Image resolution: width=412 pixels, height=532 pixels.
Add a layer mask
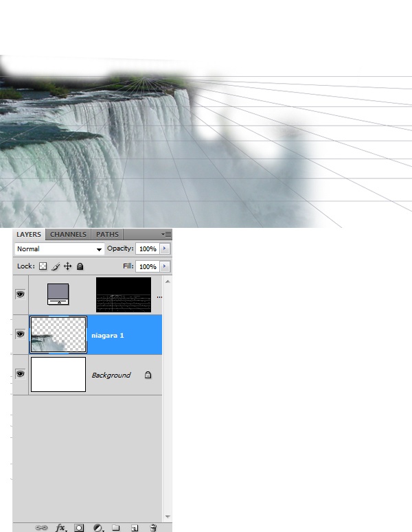[79, 527]
